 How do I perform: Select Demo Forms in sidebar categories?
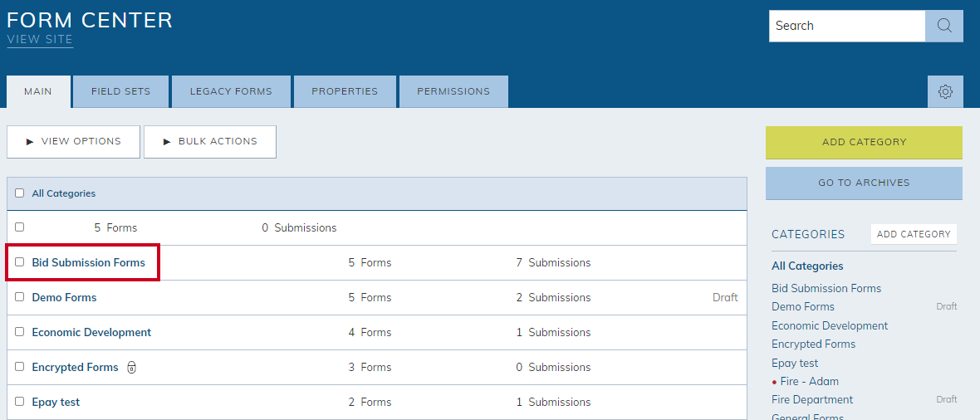click(x=803, y=307)
